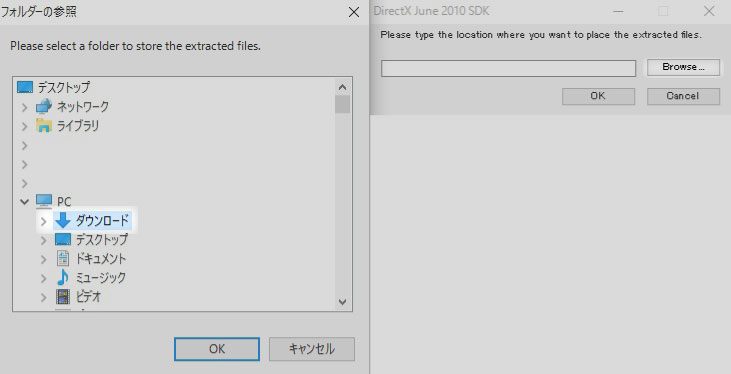This screenshot has height=374, width=731.
Task: Click Cancel in the DirectX SDK dialog
Action: point(683,96)
